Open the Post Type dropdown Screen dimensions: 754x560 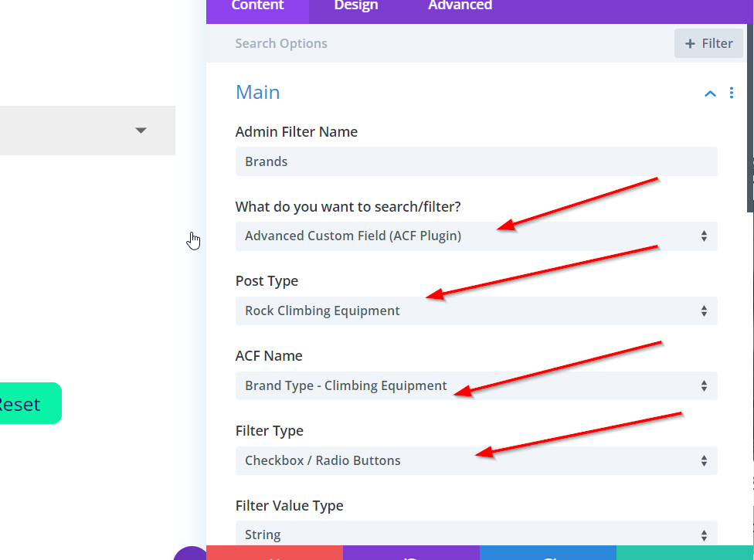[476, 311]
